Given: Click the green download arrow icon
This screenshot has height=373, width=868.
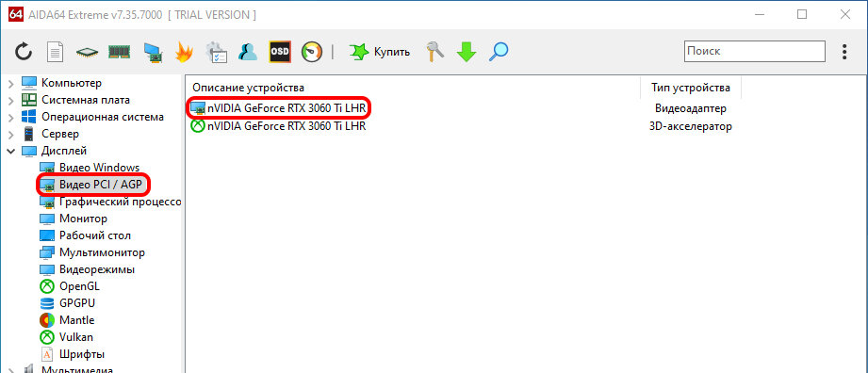Looking at the screenshot, I should (467, 52).
